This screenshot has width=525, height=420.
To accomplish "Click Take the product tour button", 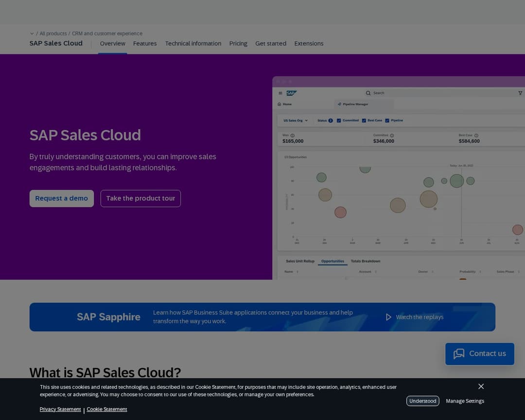I will [x=140, y=198].
